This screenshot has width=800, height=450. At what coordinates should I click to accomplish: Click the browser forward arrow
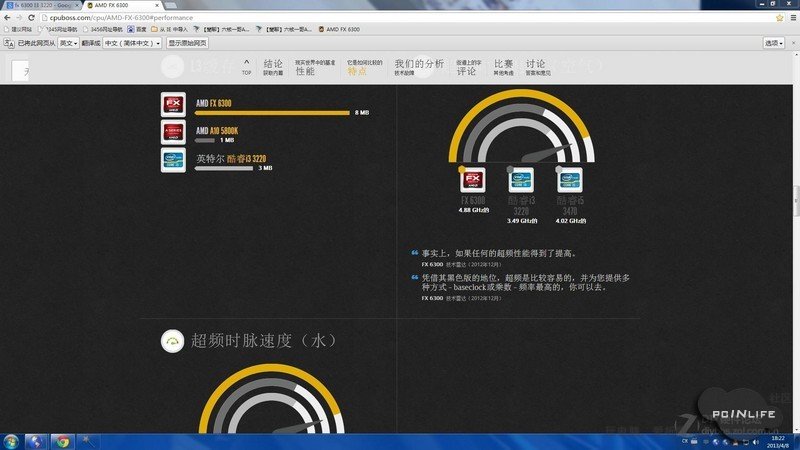[19, 17]
